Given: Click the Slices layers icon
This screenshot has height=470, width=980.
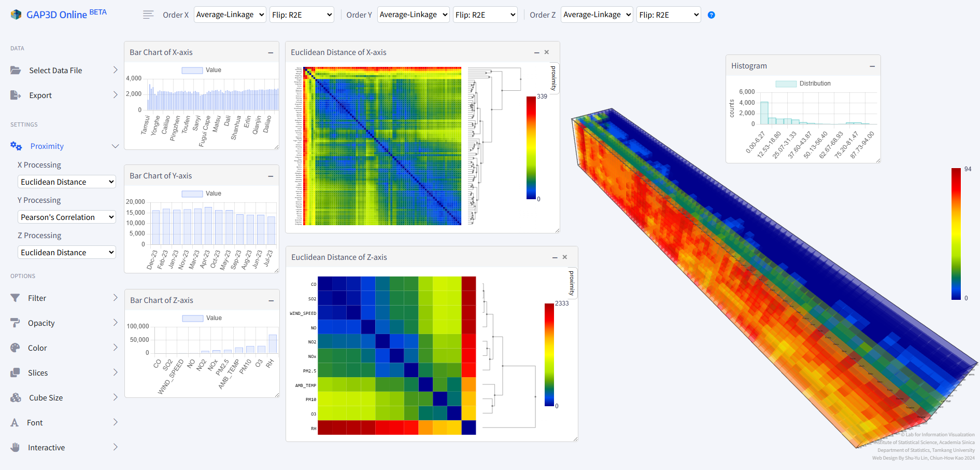Looking at the screenshot, I should point(16,372).
